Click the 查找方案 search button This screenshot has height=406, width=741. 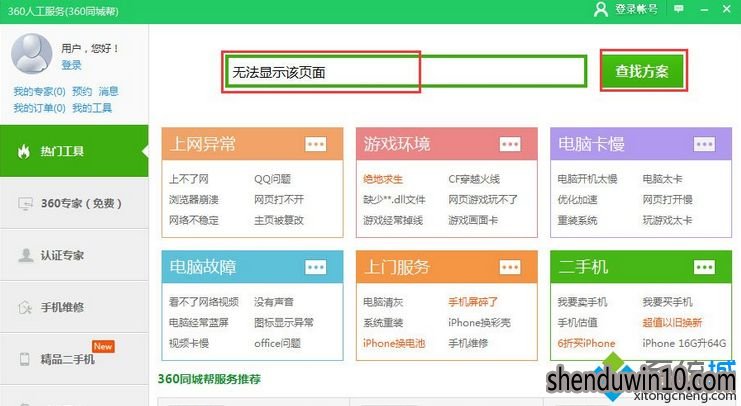[642, 71]
